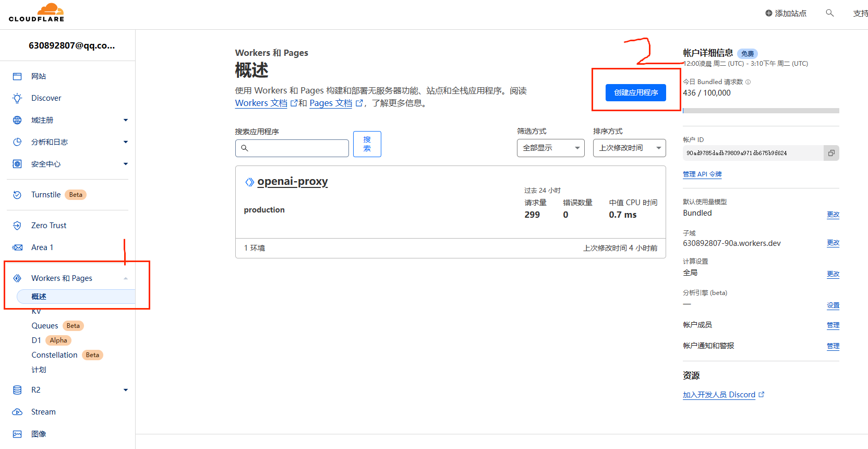Click the 支持 menu in the header
This screenshot has height=449, width=868.
(860, 14)
